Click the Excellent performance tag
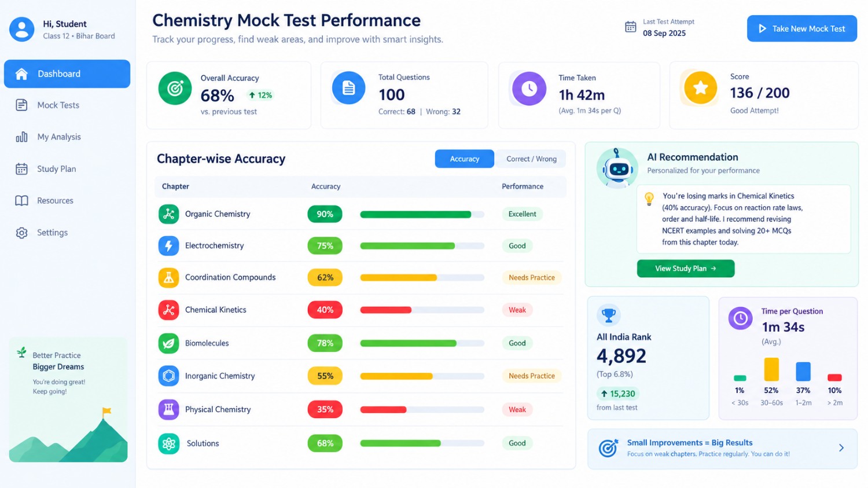The image size is (868, 488). click(x=522, y=214)
